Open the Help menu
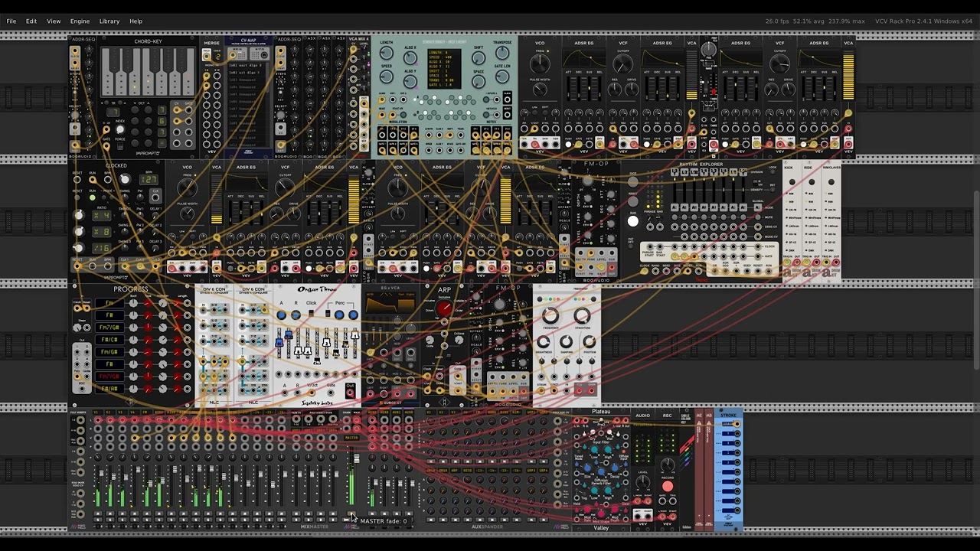This screenshot has height=551, width=980. tap(136, 21)
